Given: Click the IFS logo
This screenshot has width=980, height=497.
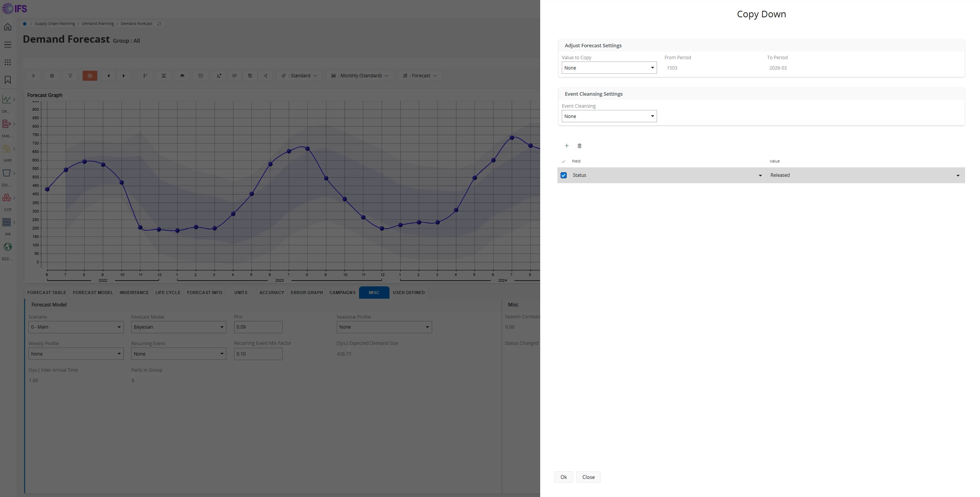Looking at the screenshot, I should 15,8.
